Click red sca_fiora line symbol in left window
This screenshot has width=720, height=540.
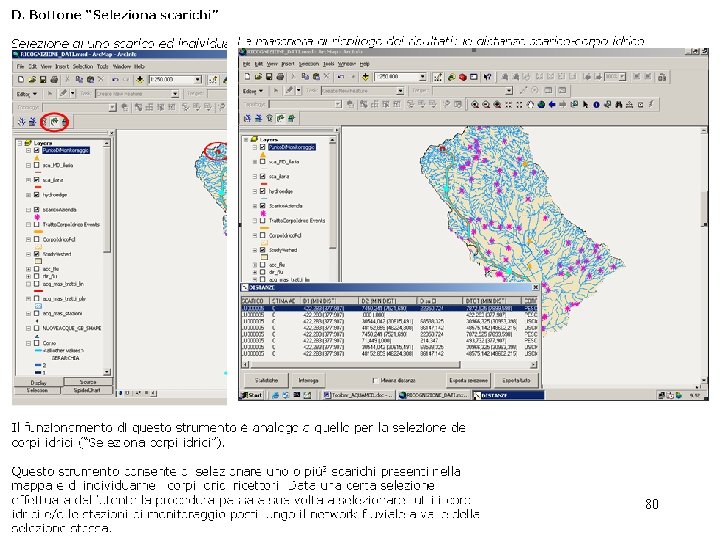pyautogui.click(x=38, y=187)
